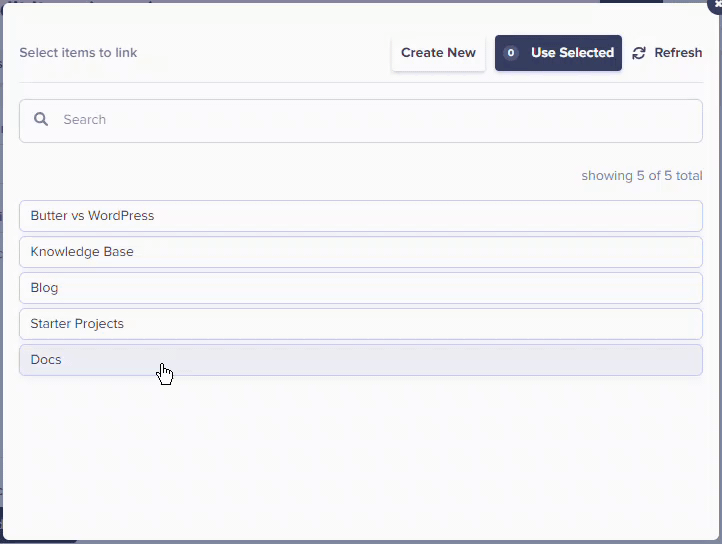
Task: Pick the Starter Projects item
Action: point(361,324)
